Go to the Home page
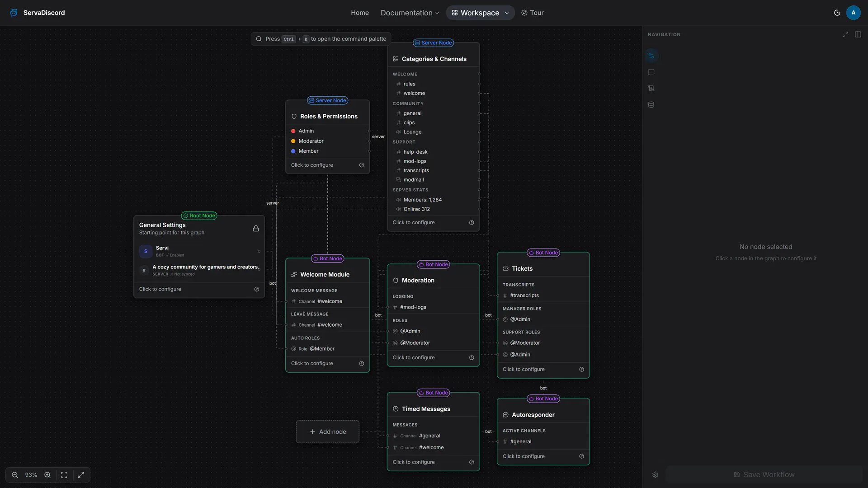 [x=360, y=13]
